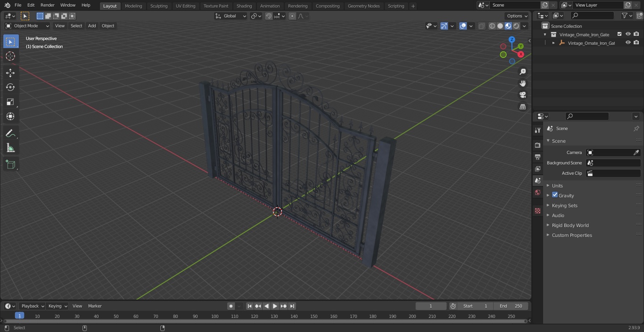Toggle visibility of Vintage_Ornate_Iron_Gate collection
The height and width of the screenshot is (332, 644).
(628, 34)
